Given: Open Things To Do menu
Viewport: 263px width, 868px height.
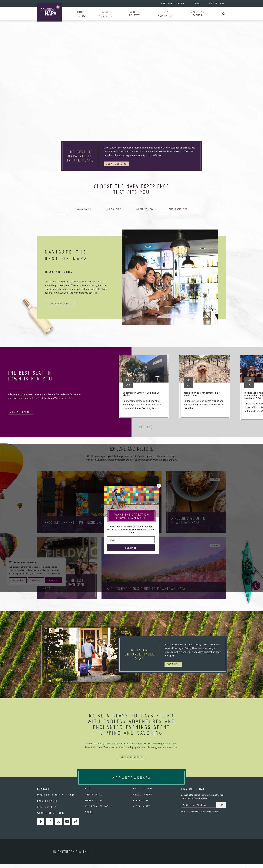Looking at the screenshot, I should 82,14.
